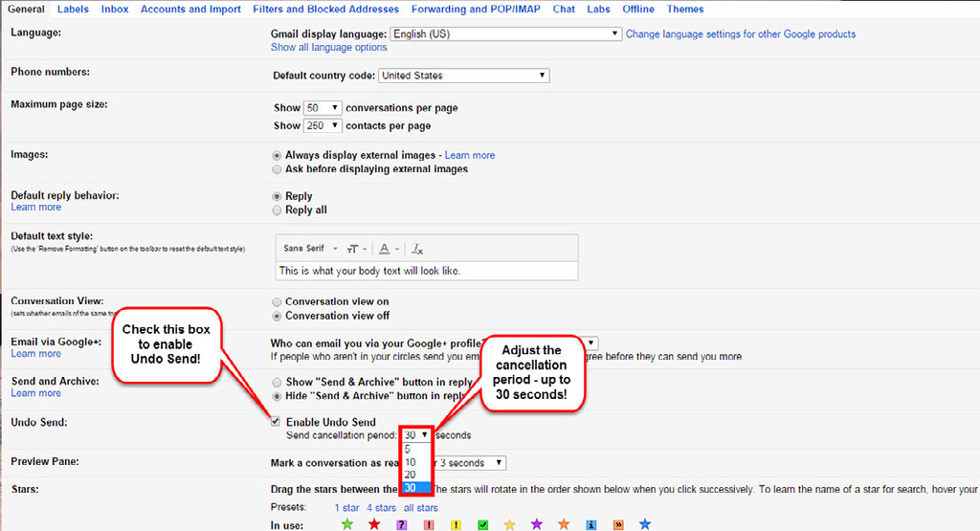Open the Accounts and Import tab
The image size is (980, 531).
coord(190,10)
